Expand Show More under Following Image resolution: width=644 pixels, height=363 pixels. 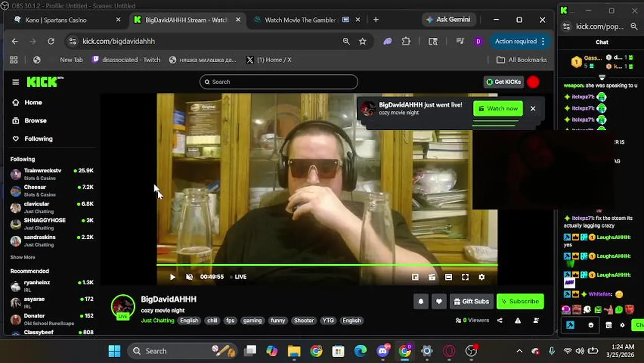[x=23, y=257]
